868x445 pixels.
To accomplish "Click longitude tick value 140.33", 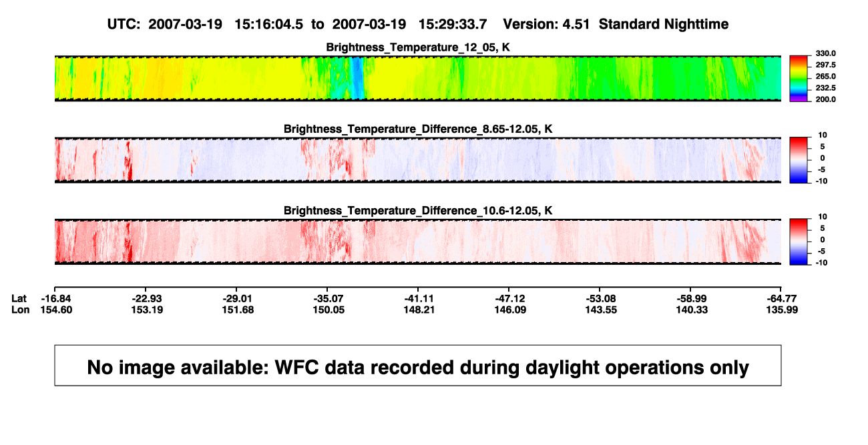I will 692,310.
